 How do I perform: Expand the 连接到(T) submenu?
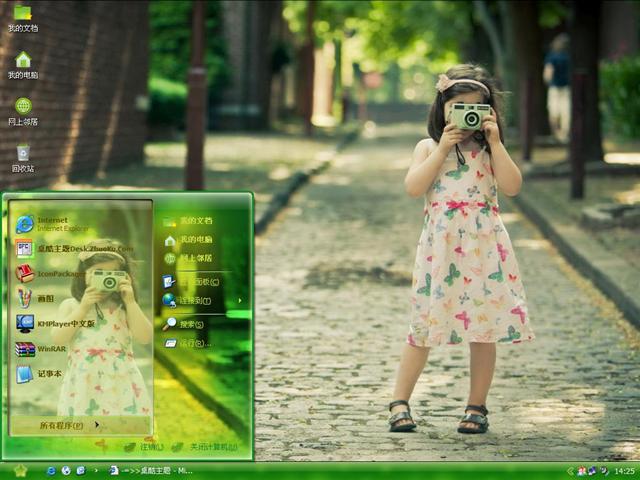click(202, 300)
